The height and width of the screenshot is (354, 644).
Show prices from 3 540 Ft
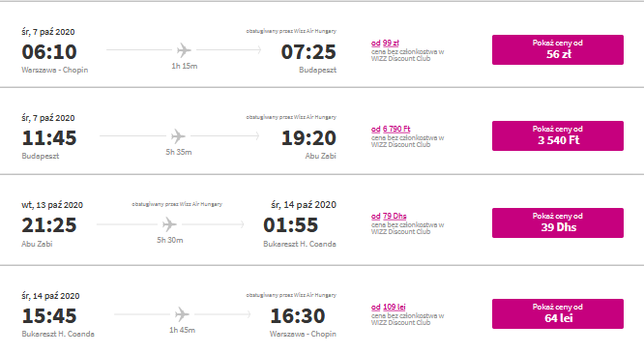pyautogui.click(x=558, y=136)
